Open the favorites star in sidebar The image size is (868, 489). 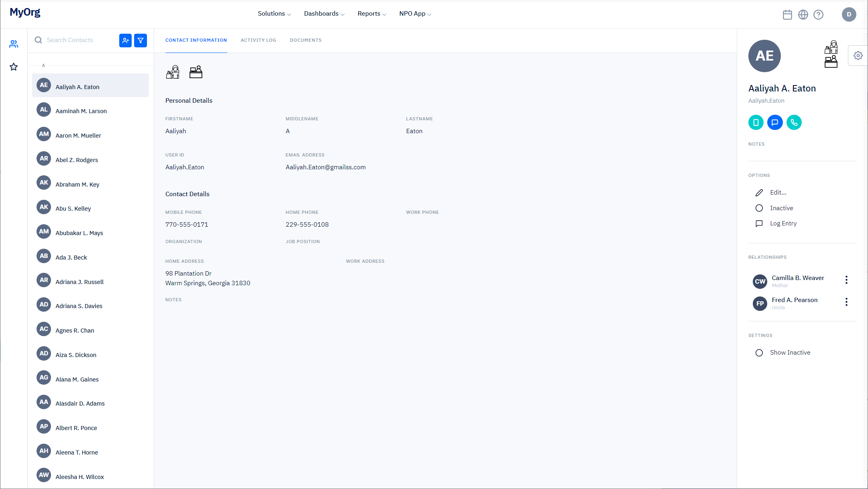pyautogui.click(x=14, y=67)
